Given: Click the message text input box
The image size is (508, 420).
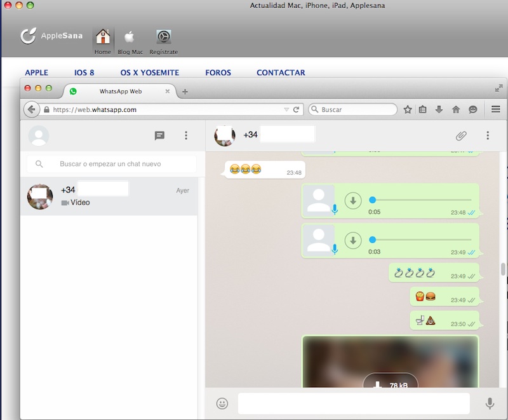Looking at the screenshot, I should tap(354, 403).
